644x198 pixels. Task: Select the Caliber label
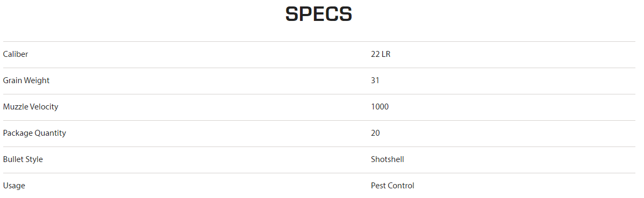(15, 54)
